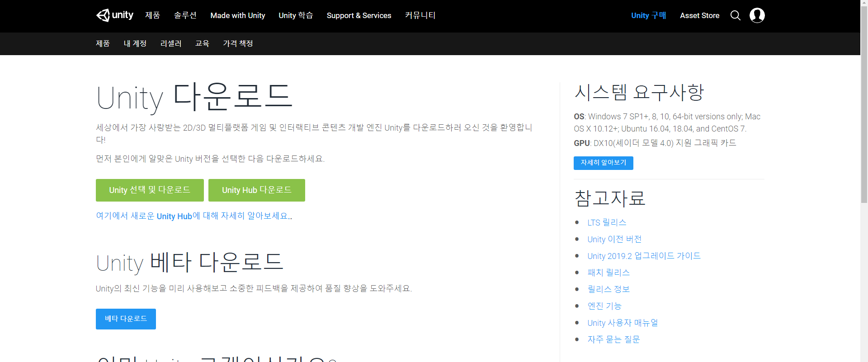Image resolution: width=868 pixels, height=362 pixels.
Task: Go to Made with Unity
Action: click(x=238, y=15)
